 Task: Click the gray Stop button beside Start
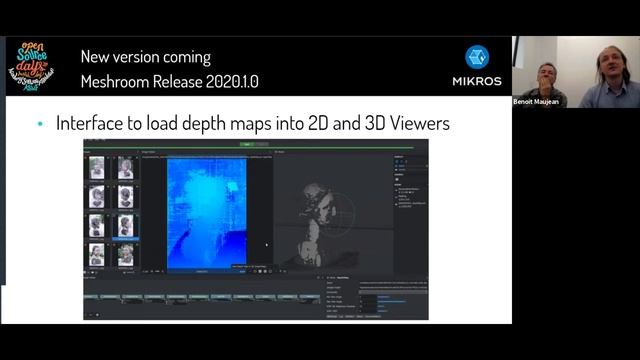coord(262,144)
